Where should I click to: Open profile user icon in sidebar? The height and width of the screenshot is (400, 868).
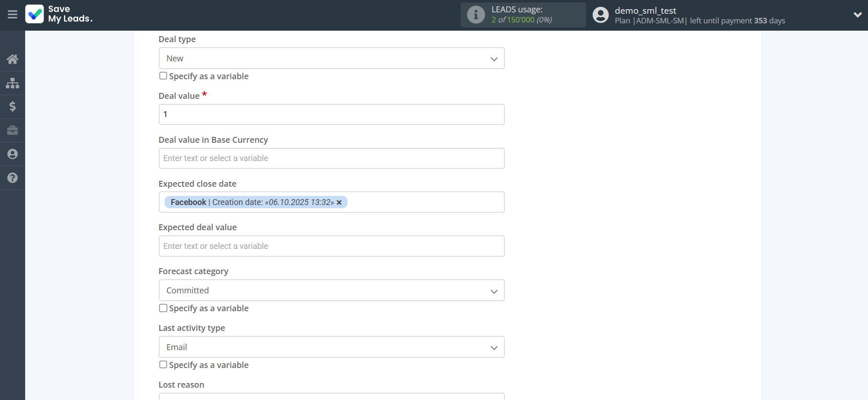[x=12, y=154]
